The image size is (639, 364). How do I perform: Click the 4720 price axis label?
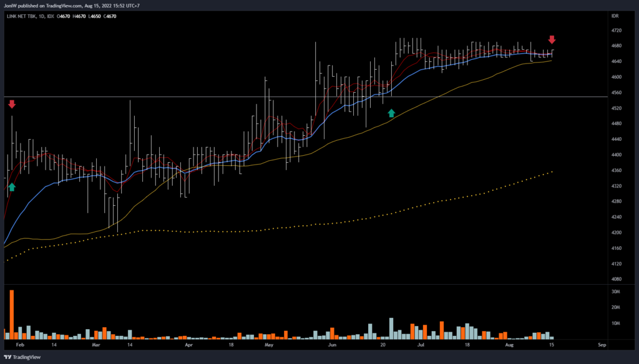615,30
